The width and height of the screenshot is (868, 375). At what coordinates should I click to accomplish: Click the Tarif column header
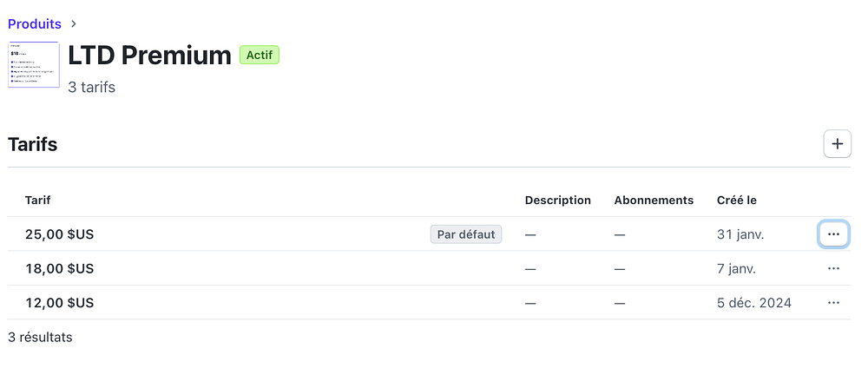tap(38, 201)
